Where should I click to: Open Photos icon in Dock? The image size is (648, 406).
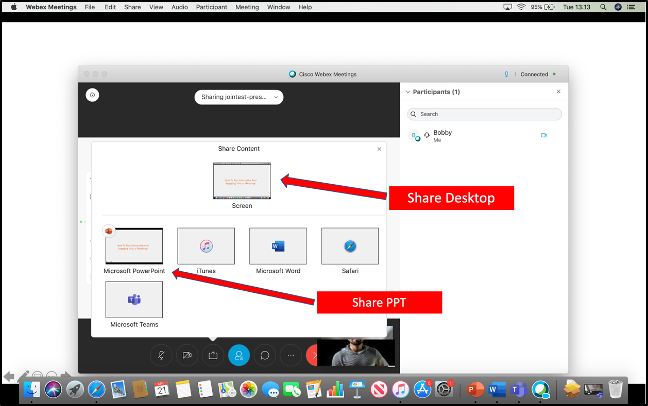(249, 389)
